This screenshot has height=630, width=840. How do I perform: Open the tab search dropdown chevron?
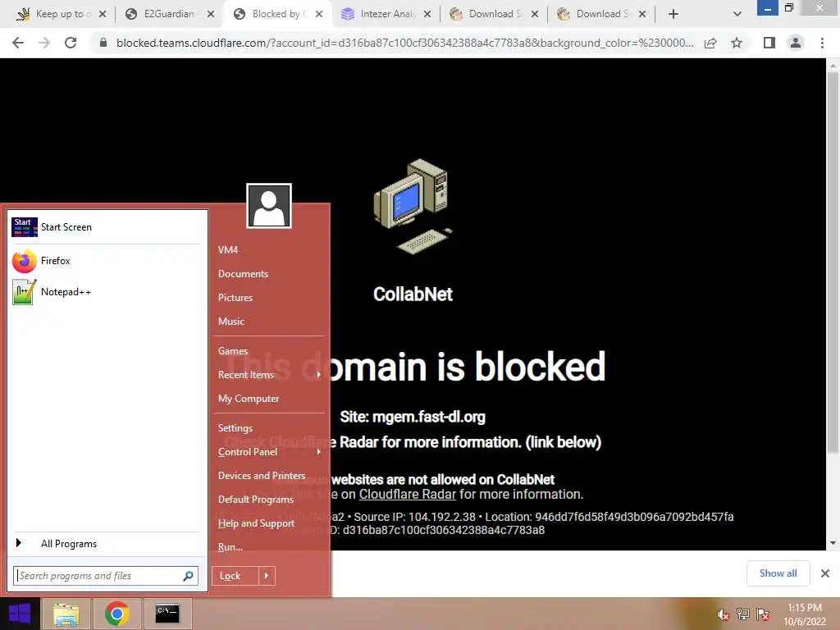(x=737, y=14)
